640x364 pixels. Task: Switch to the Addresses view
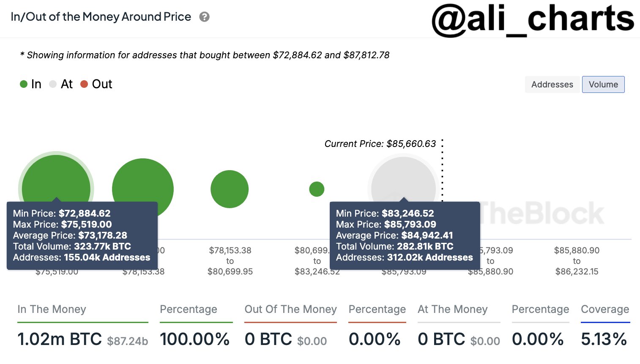tap(552, 84)
